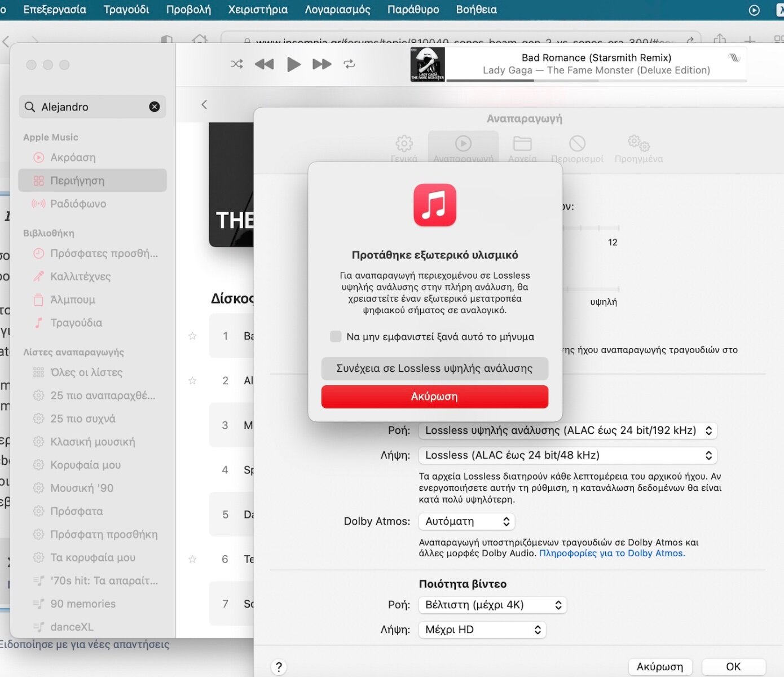Open audio Λήψη Lossless dropdown
This screenshot has width=784, height=677.
click(568, 455)
